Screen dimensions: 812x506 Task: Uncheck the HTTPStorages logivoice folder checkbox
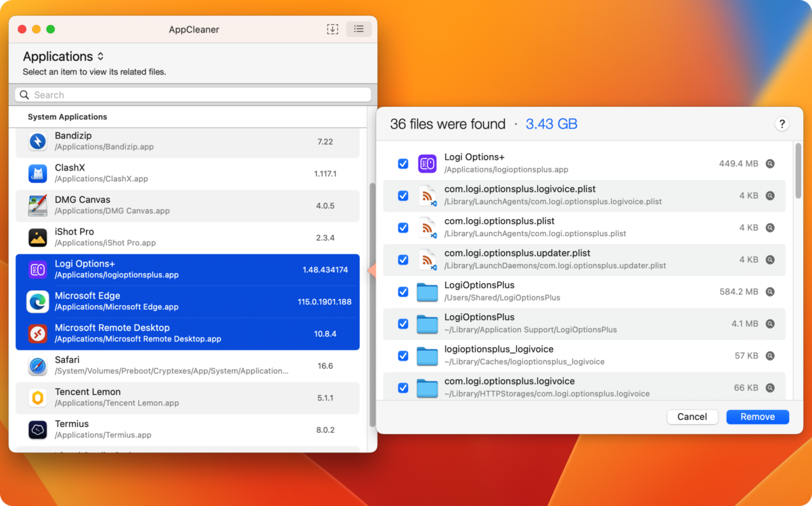tap(403, 388)
